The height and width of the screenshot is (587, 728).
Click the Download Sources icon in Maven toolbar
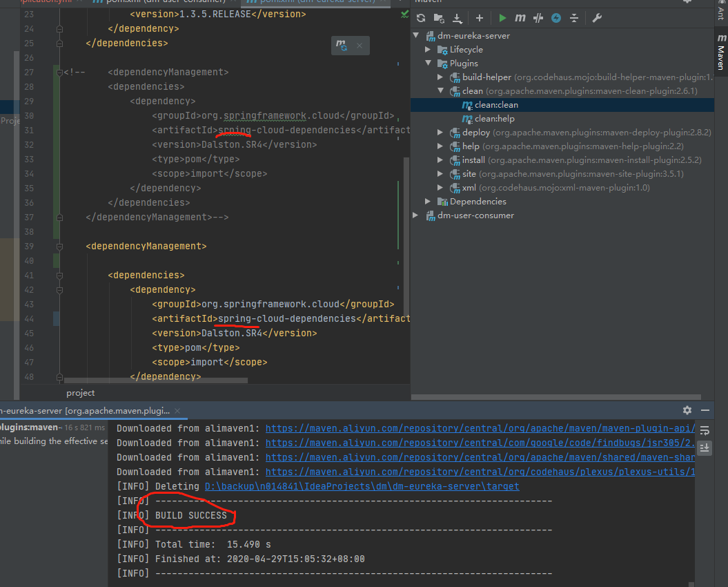458,18
